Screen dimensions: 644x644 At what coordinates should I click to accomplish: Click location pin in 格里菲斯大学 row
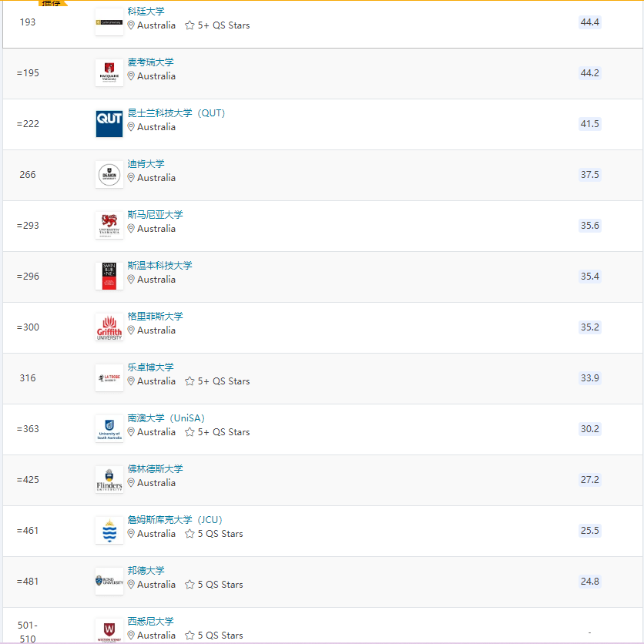[131, 330]
